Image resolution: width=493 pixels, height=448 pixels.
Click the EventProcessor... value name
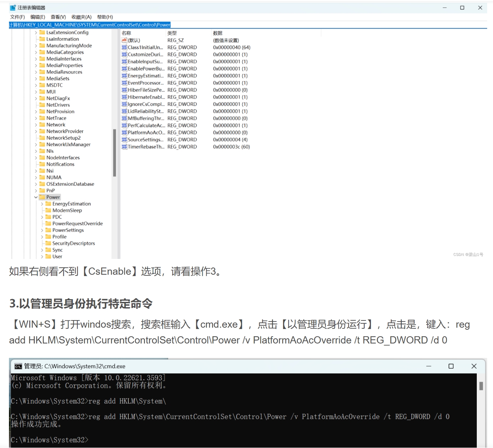coord(146,83)
